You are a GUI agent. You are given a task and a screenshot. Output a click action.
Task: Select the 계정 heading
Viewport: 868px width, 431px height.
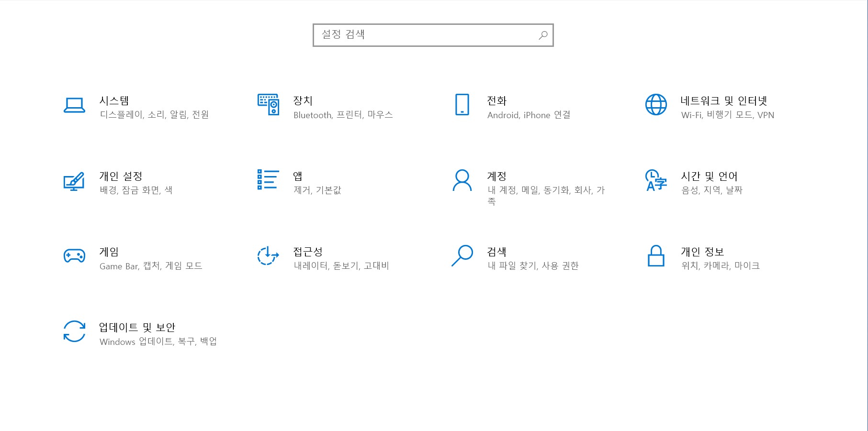[496, 177]
